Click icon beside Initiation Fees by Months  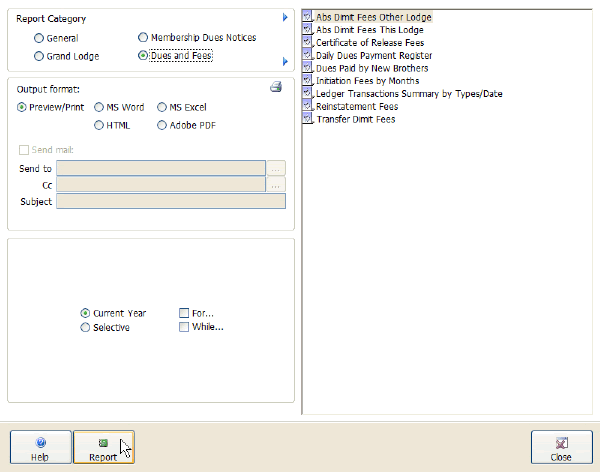(x=308, y=81)
